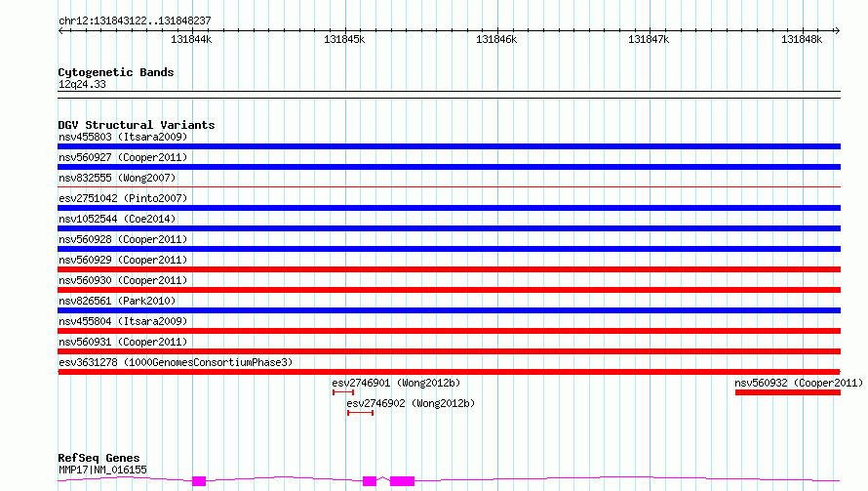The image size is (868, 491).
Task: Click the widest MMP17 magenta exon box
Action: point(403,481)
